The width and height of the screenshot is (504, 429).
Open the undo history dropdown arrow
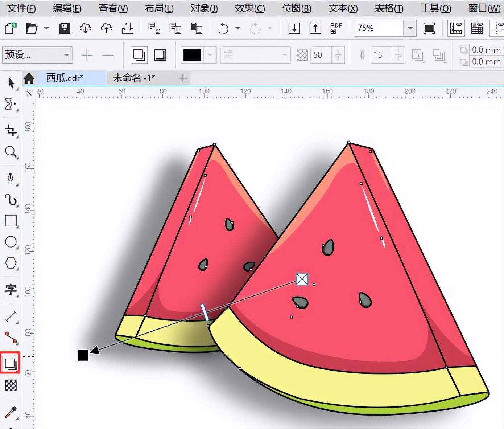238,28
